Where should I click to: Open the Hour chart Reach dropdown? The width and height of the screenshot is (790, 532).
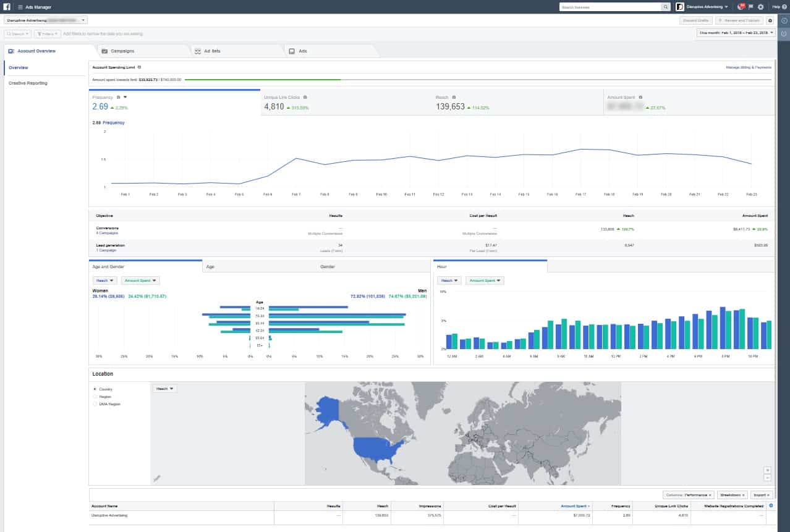point(449,281)
